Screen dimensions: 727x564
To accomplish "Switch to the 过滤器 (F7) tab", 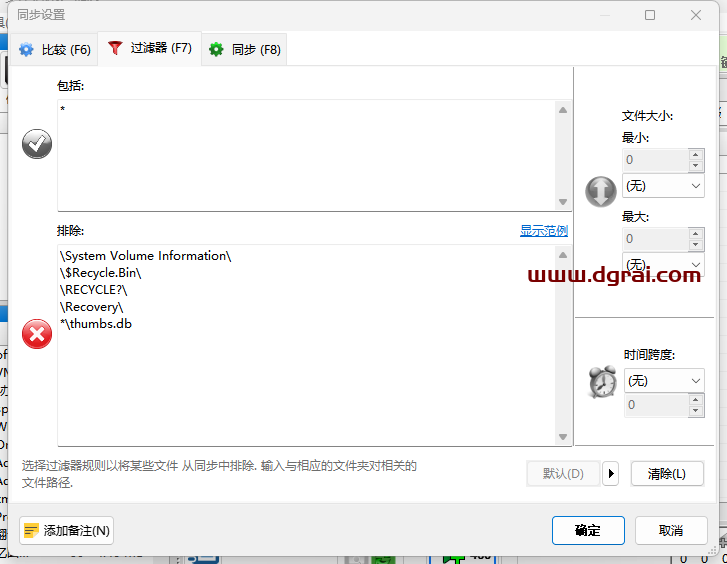I will 150,48.
